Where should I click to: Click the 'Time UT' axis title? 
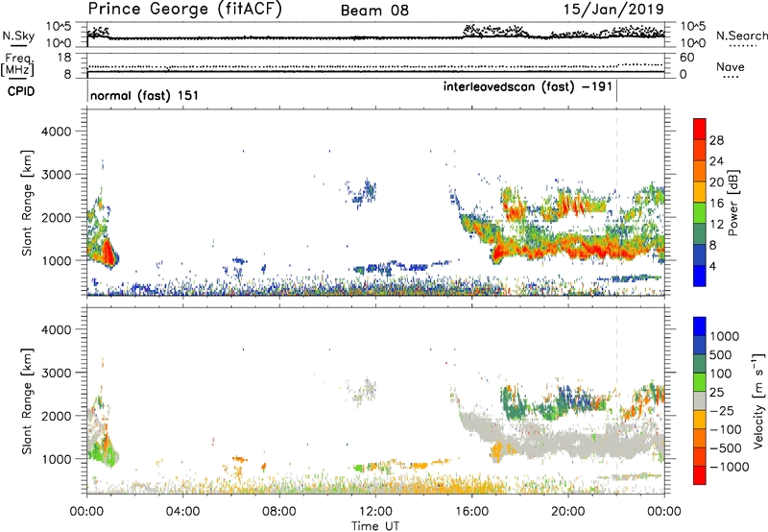point(375,526)
